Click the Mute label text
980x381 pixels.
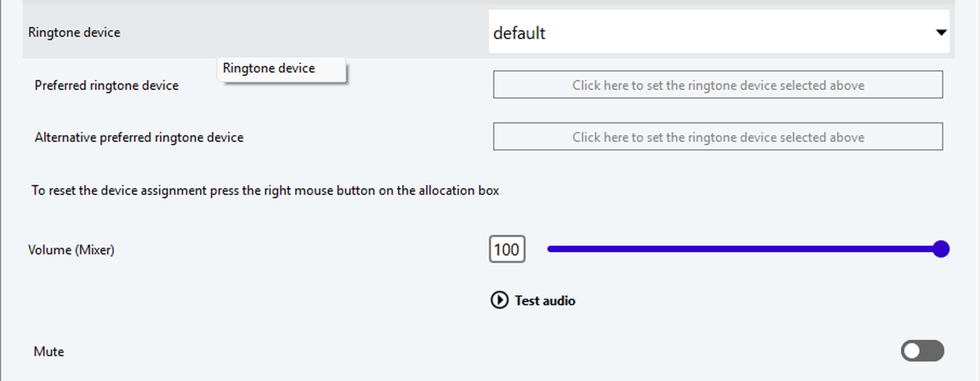pyautogui.click(x=49, y=352)
